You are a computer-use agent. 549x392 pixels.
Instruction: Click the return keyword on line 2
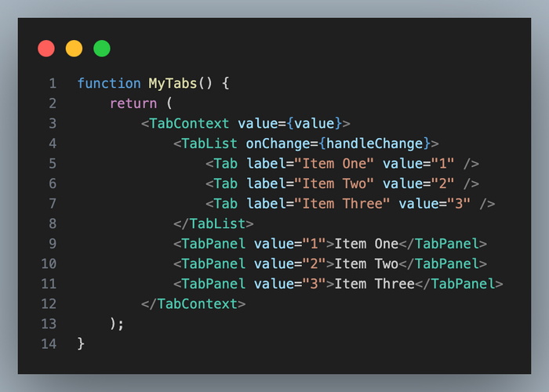coord(129,103)
